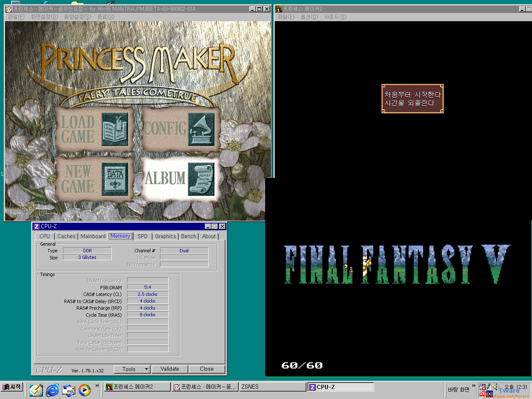Click the NEW GAME panel text

78,179
